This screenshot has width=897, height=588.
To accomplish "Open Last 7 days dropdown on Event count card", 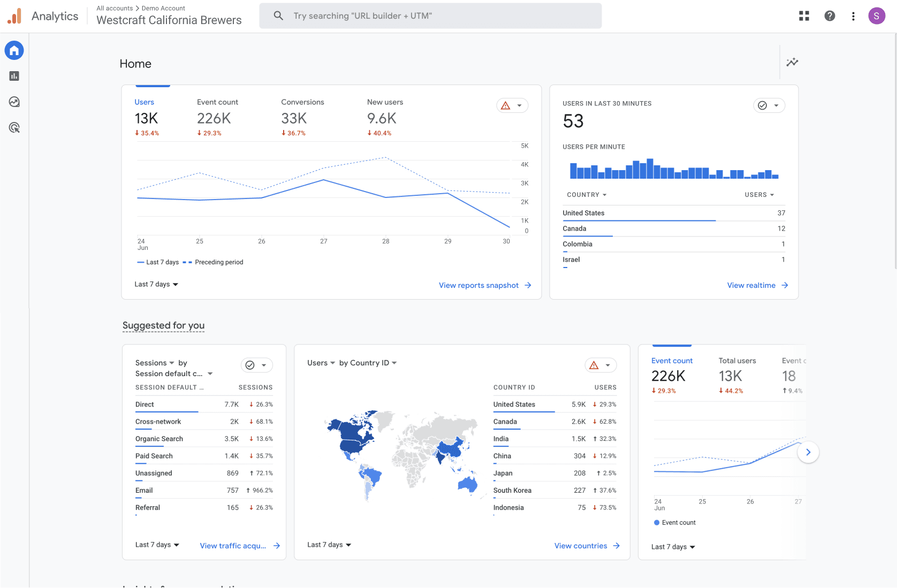I will [x=673, y=547].
